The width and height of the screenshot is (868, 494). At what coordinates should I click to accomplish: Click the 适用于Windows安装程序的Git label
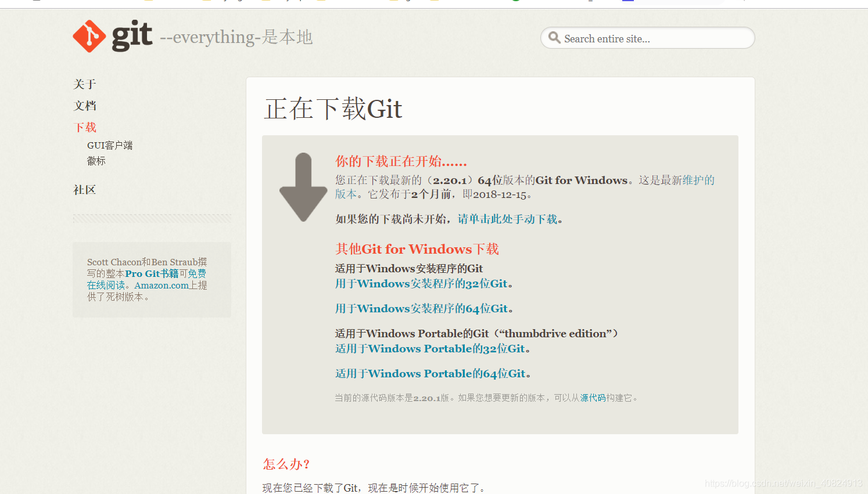coord(409,268)
